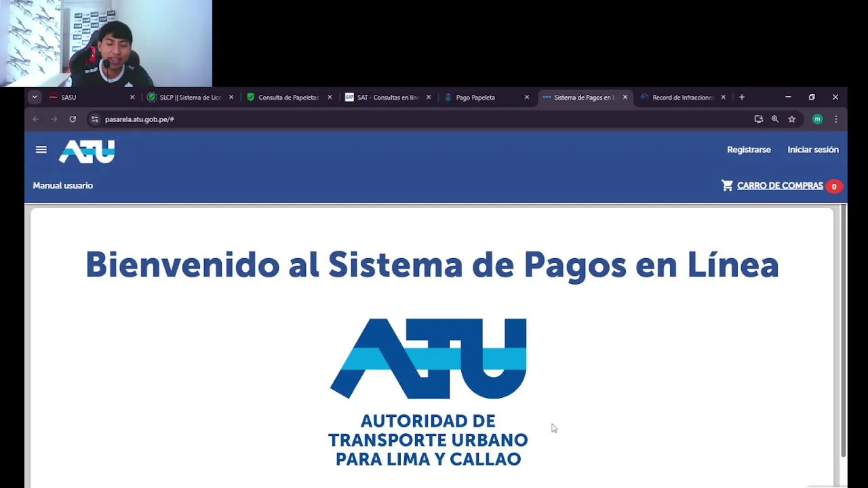Bookmark this page with star icon
The height and width of the screenshot is (488, 868).
pos(791,119)
